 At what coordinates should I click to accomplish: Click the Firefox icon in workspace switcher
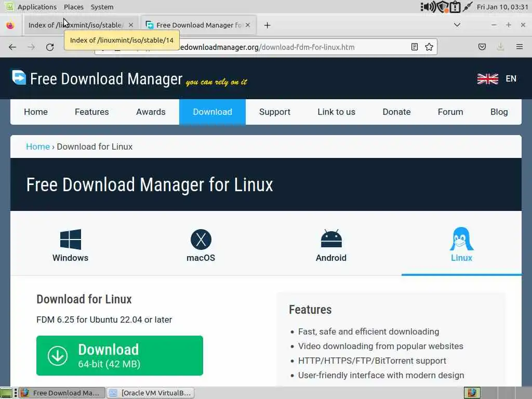(x=472, y=393)
